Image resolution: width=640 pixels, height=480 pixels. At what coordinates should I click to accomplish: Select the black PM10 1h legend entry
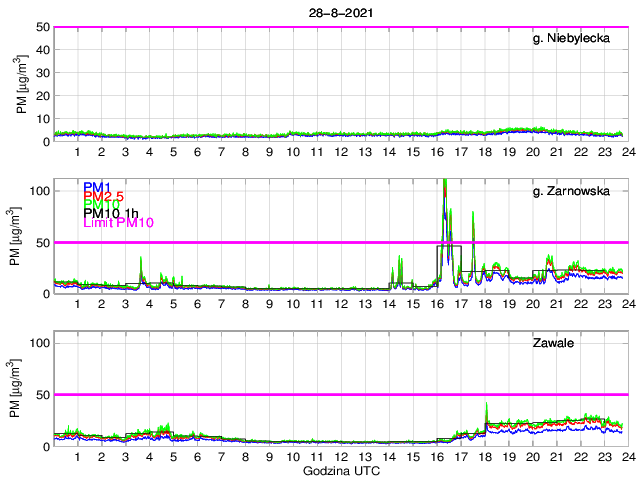click(111, 213)
